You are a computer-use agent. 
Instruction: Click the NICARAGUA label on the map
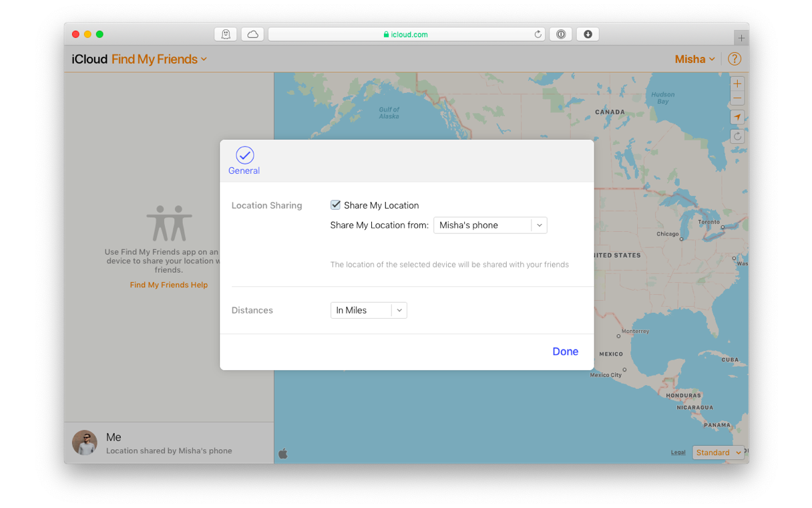click(x=695, y=407)
